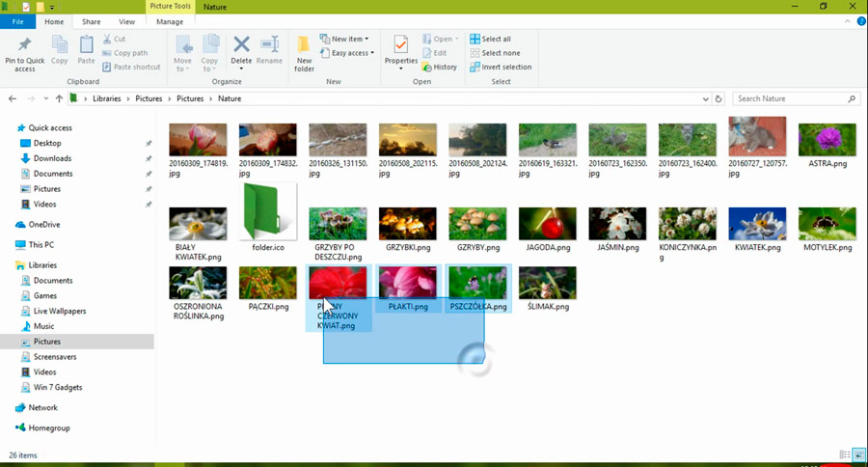The width and height of the screenshot is (868, 467).
Task: Open the Manage tab
Action: (170, 21)
